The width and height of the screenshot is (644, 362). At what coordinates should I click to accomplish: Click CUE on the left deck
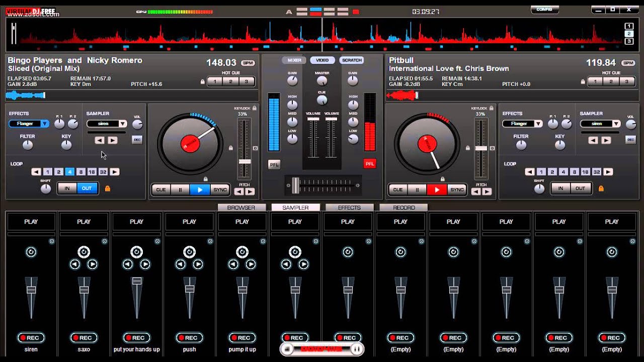(161, 190)
